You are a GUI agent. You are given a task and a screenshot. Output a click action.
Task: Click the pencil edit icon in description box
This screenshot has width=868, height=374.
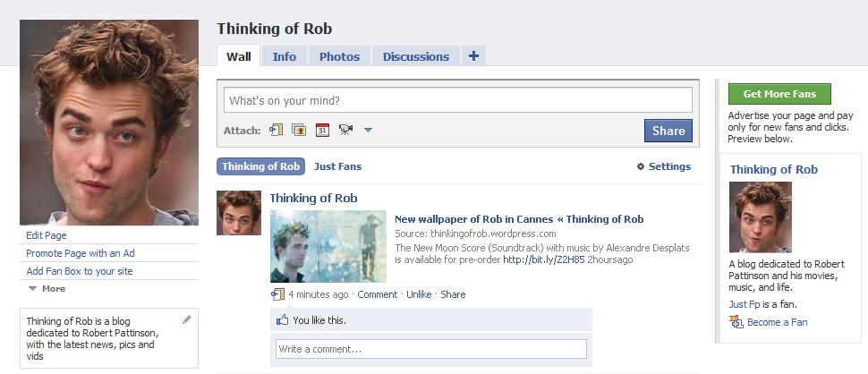[186, 319]
